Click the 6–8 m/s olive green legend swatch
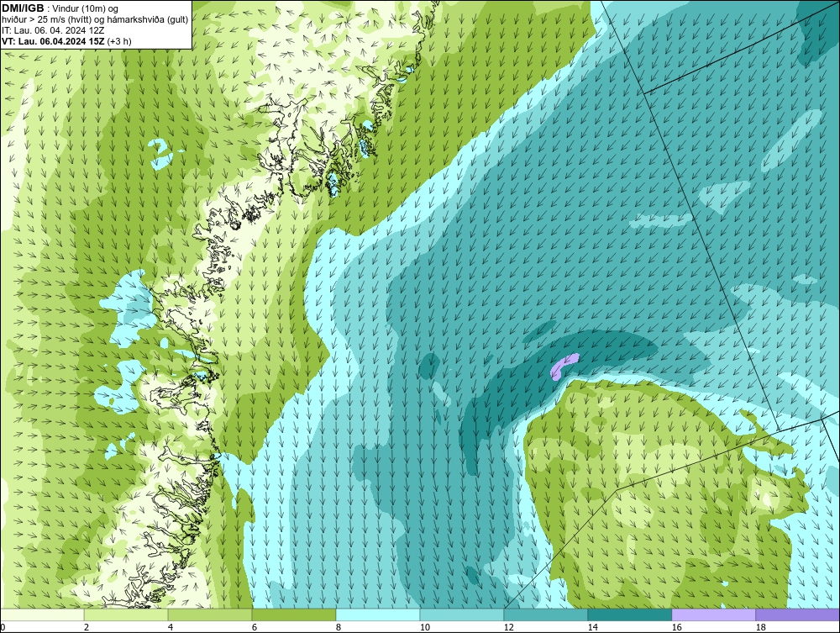The image size is (840, 633). click(294, 615)
